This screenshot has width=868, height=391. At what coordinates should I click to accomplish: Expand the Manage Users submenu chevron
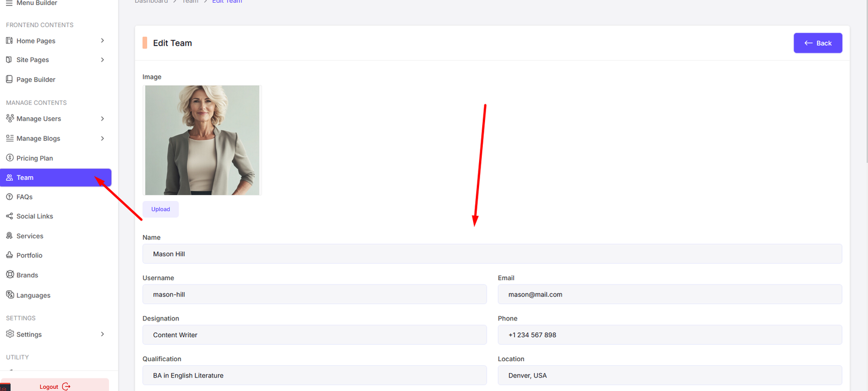click(x=102, y=118)
